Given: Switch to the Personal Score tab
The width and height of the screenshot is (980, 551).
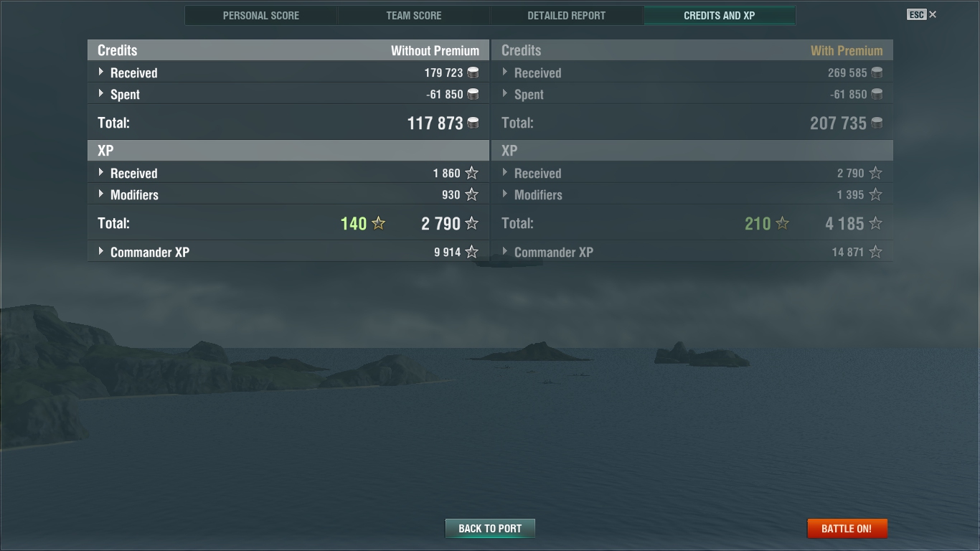Looking at the screenshot, I should point(261,15).
